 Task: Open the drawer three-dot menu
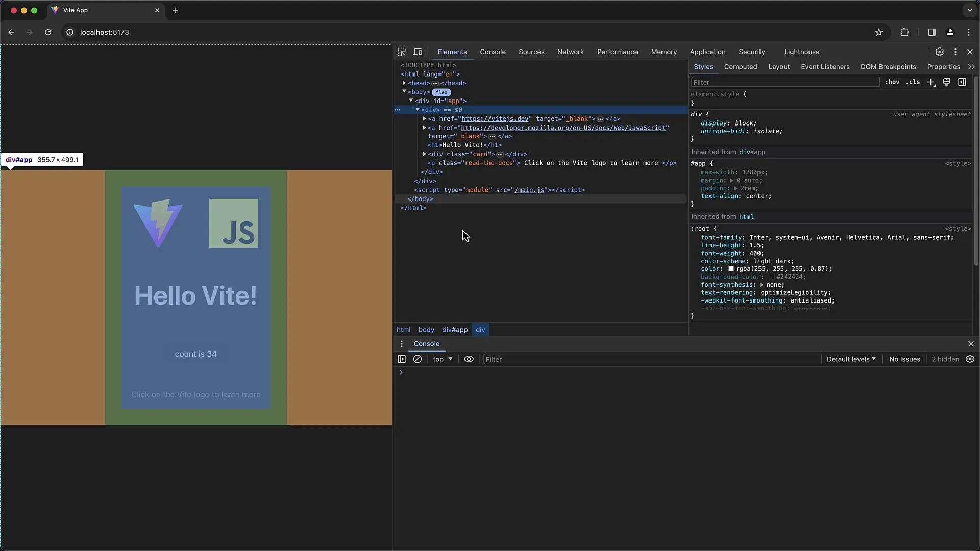(402, 344)
